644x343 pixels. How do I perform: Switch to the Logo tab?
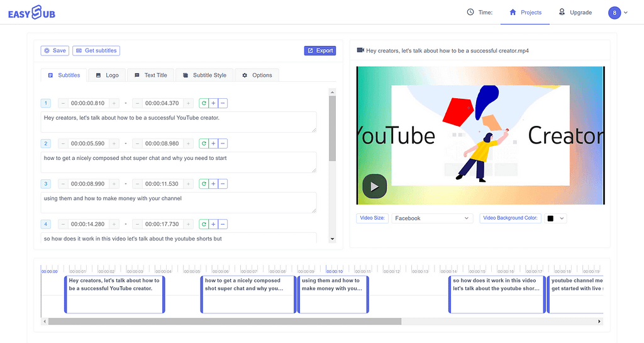107,75
